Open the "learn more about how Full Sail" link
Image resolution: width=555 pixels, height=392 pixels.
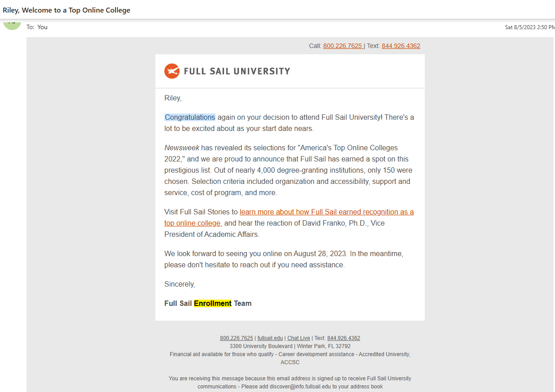click(326, 212)
